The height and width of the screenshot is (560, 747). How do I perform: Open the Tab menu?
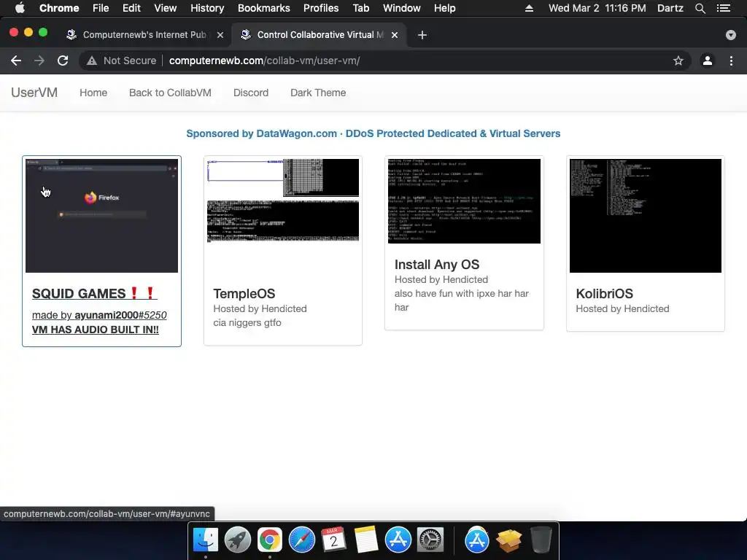click(360, 8)
